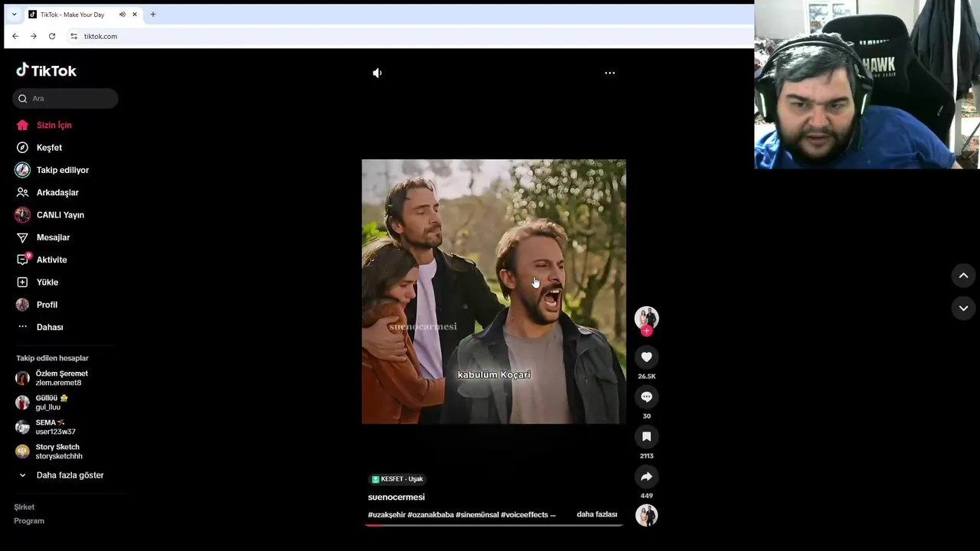Go to next video down chevron
The width and height of the screenshot is (980, 551).
click(963, 308)
